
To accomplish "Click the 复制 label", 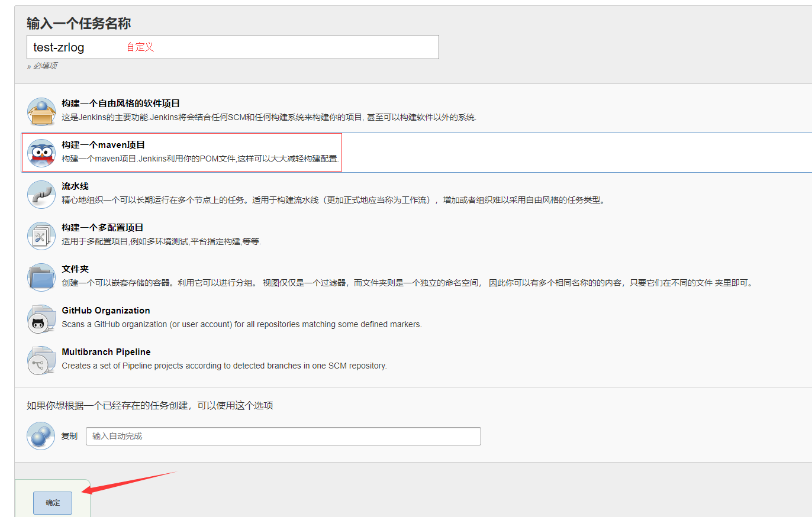I will click(69, 436).
